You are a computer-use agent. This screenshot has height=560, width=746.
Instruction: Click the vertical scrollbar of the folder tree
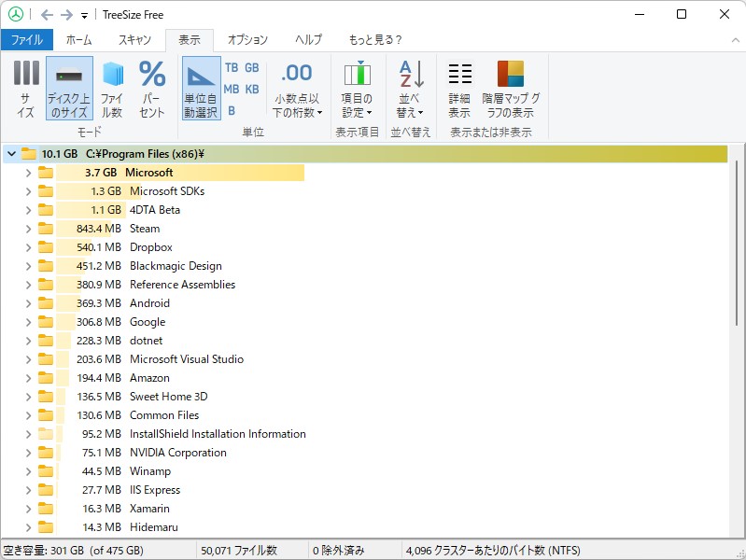coord(737,243)
